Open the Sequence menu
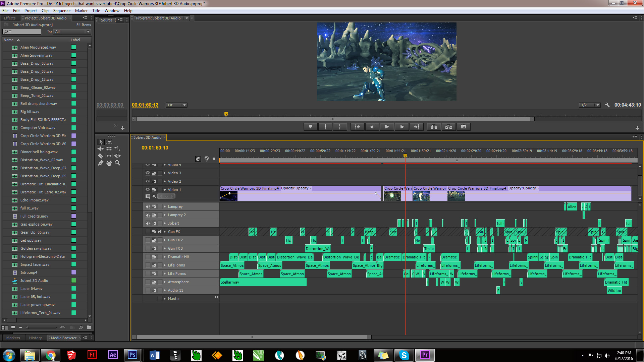Viewport: 644px width, 362px height. [62, 11]
